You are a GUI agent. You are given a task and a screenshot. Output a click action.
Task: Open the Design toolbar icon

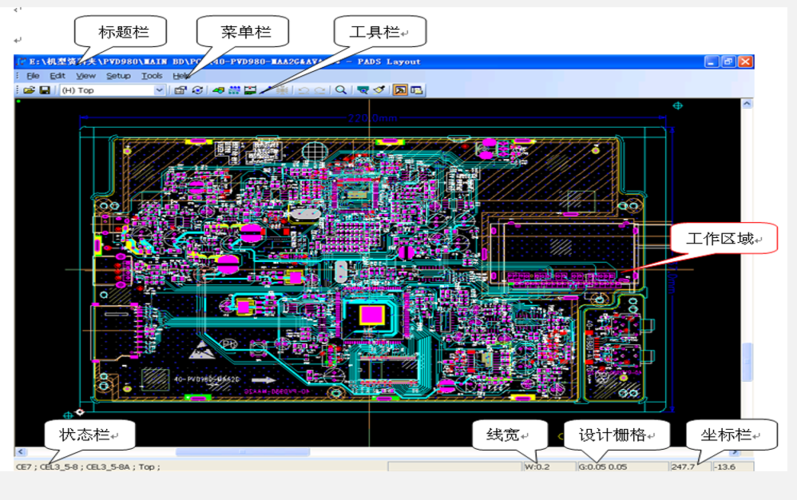click(234, 90)
